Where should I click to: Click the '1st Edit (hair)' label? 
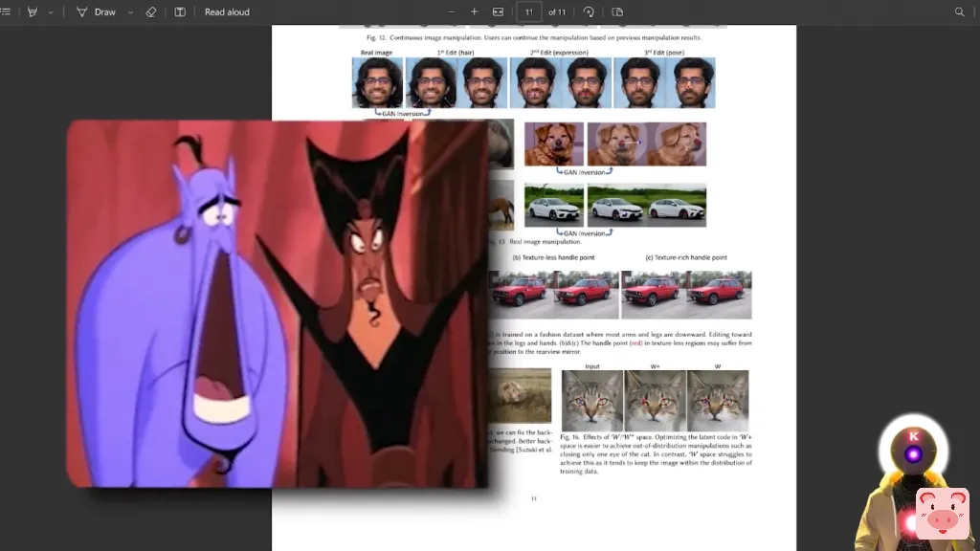pos(456,53)
